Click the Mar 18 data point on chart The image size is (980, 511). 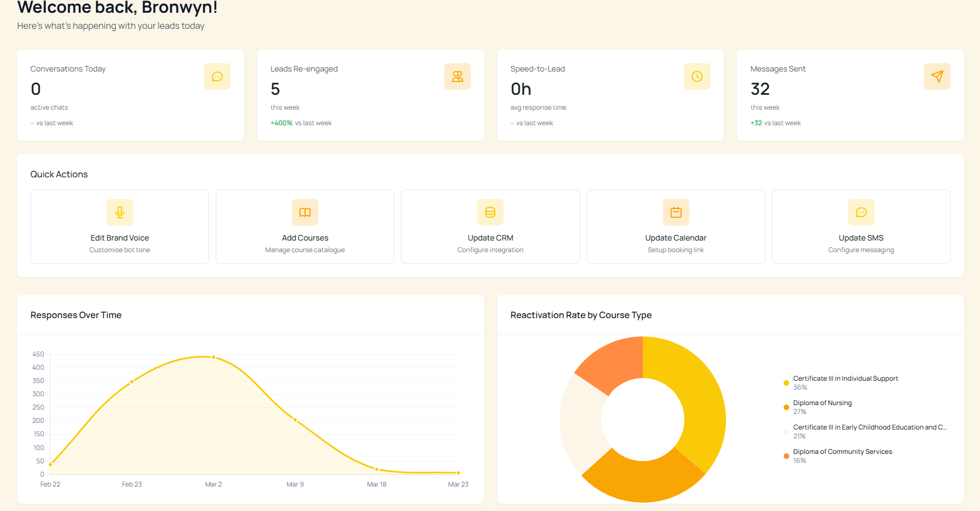tap(377, 469)
